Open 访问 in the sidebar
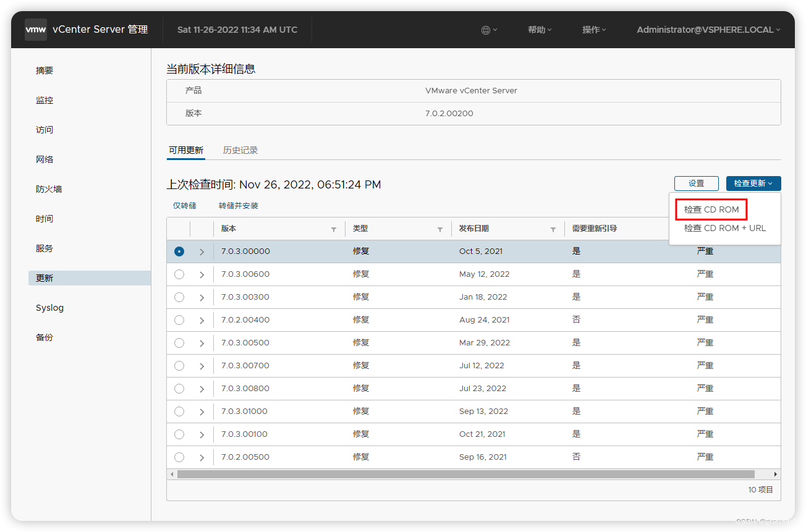 click(45, 130)
